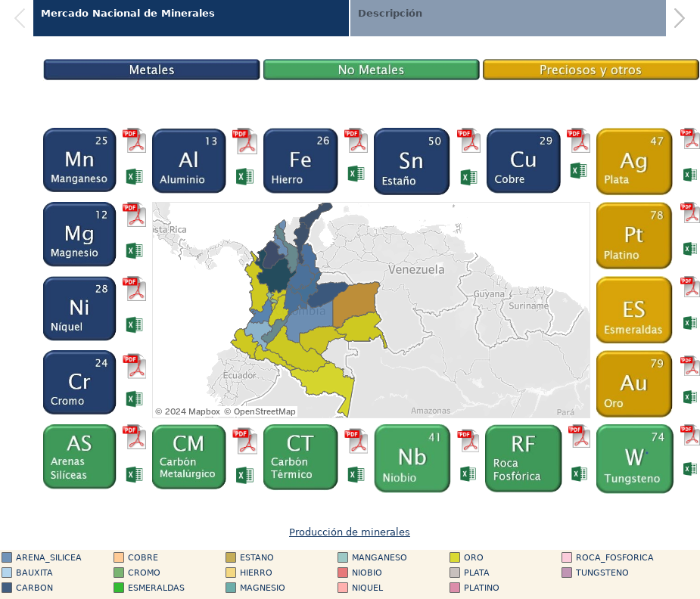Open the PDF icon beside Carbón Metalúrgico

[244, 442]
